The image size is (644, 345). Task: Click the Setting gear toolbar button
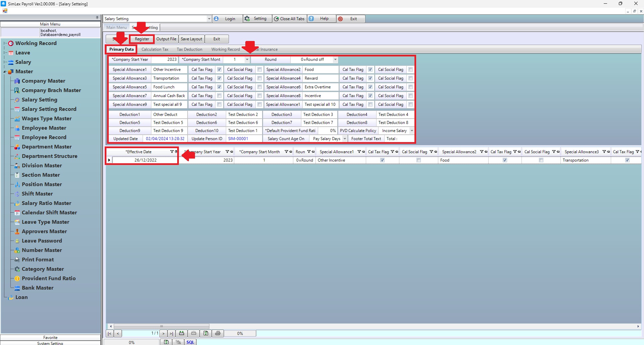(x=256, y=19)
